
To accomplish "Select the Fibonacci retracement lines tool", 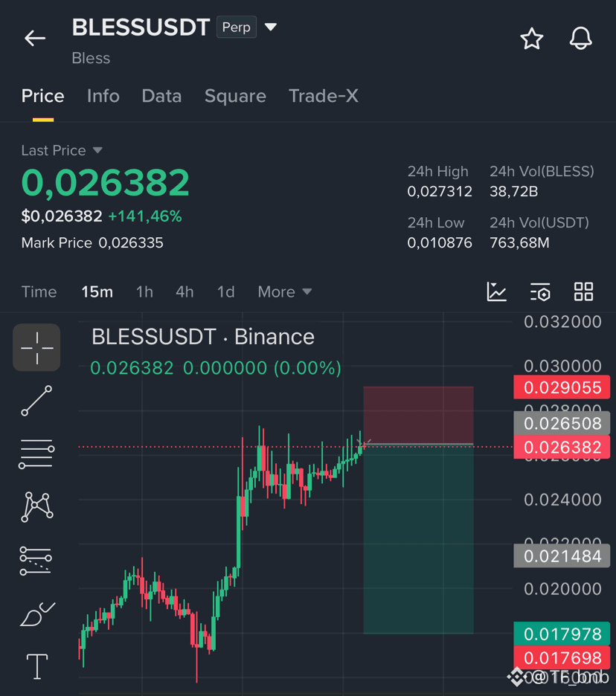I will coord(37,454).
